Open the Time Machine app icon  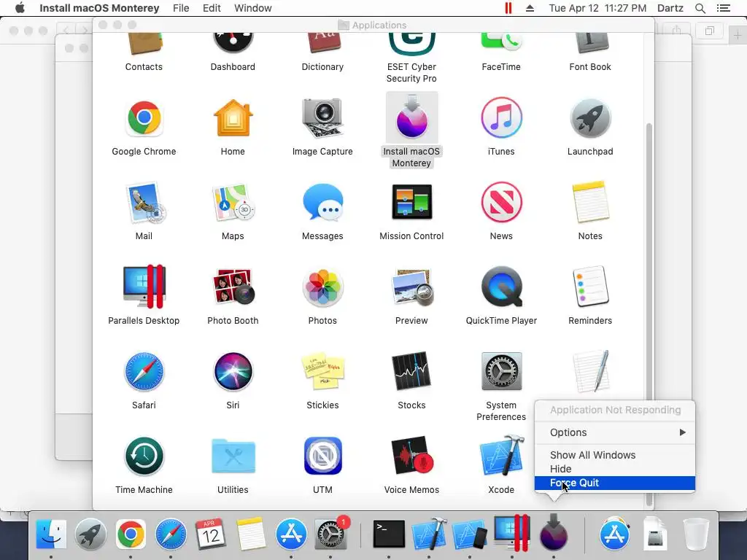(144, 456)
